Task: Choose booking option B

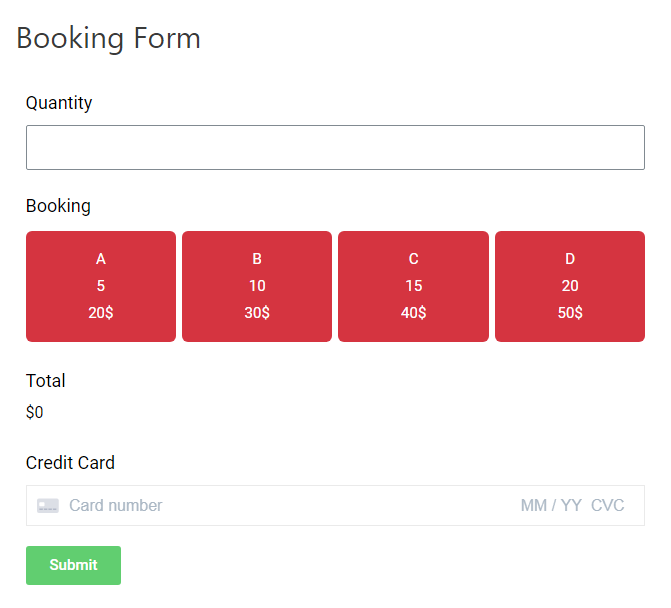Action: pos(257,286)
